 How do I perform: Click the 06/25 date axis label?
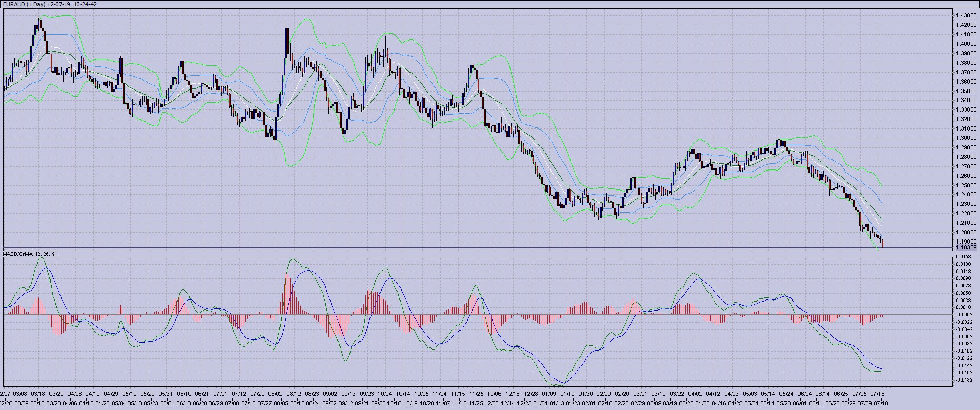point(841,394)
